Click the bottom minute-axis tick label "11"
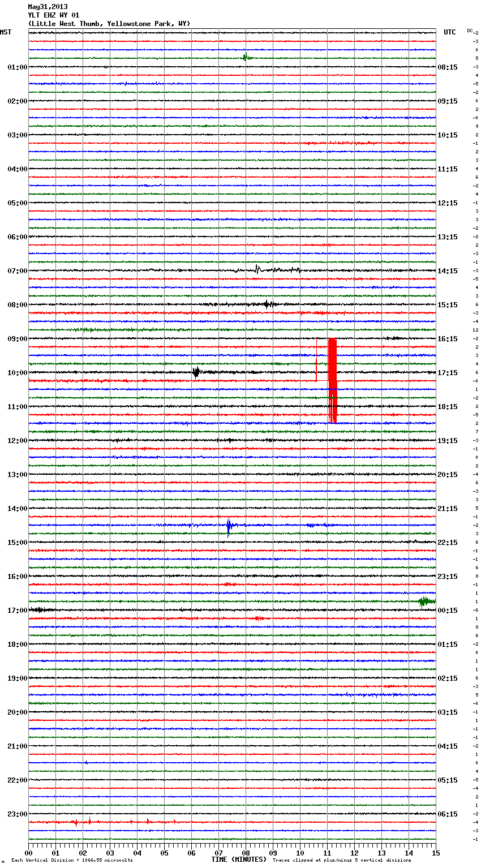 coord(328,853)
